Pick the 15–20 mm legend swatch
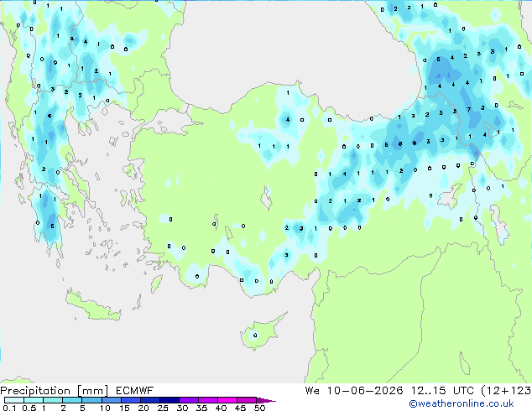This screenshot has height=411, width=532. pyautogui.click(x=131, y=400)
